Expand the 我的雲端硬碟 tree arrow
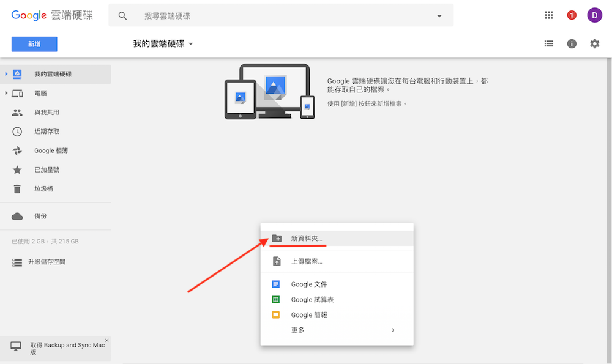This screenshot has height=364, width=612. click(6, 74)
